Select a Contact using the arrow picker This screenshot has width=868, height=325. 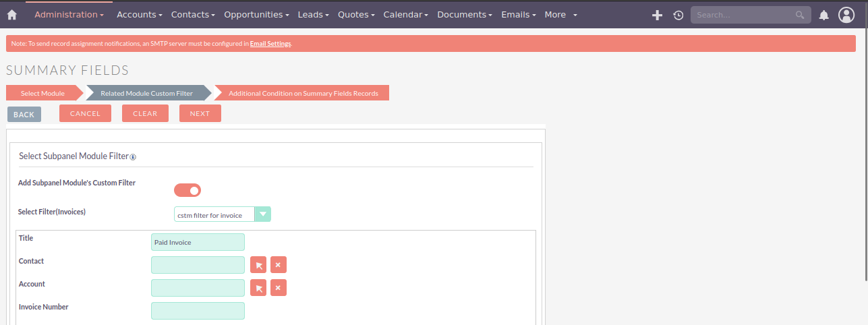click(258, 265)
